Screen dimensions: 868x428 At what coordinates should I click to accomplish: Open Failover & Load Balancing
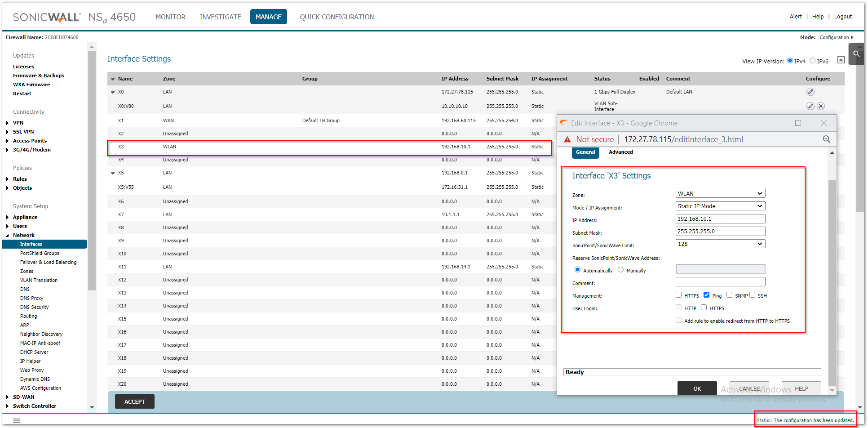(48, 262)
